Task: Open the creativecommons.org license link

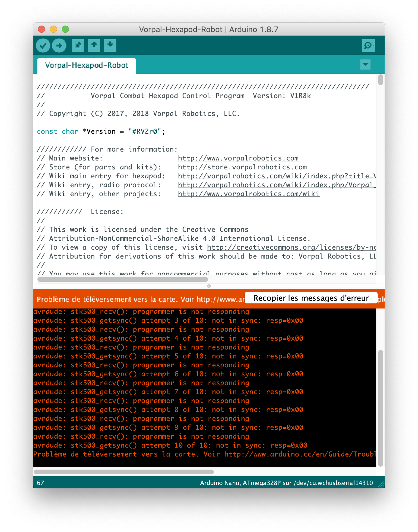Action: click(291, 247)
